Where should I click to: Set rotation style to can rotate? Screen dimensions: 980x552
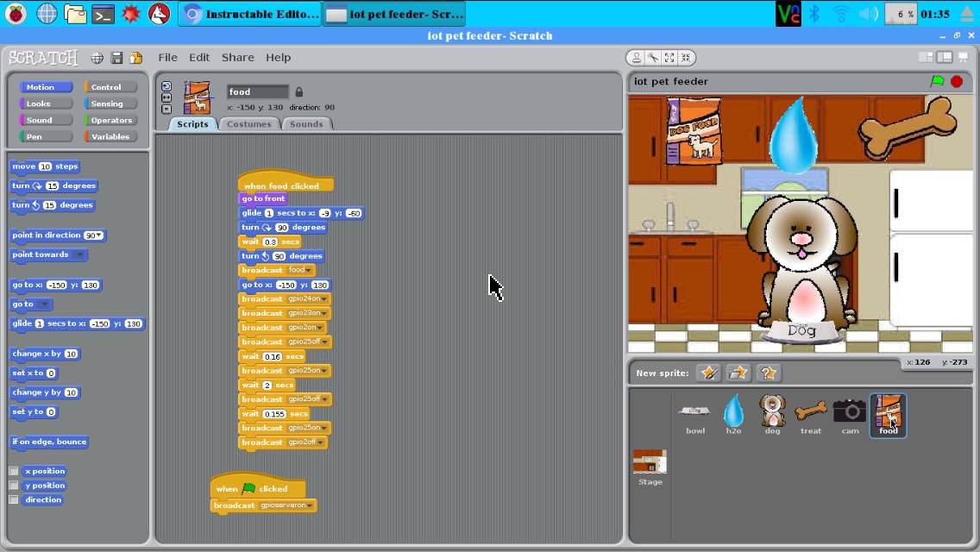click(166, 86)
